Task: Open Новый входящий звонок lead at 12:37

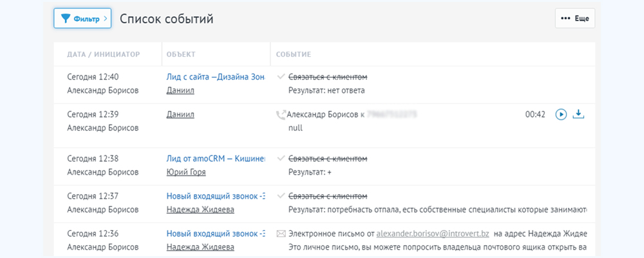Action: pyautogui.click(x=215, y=196)
